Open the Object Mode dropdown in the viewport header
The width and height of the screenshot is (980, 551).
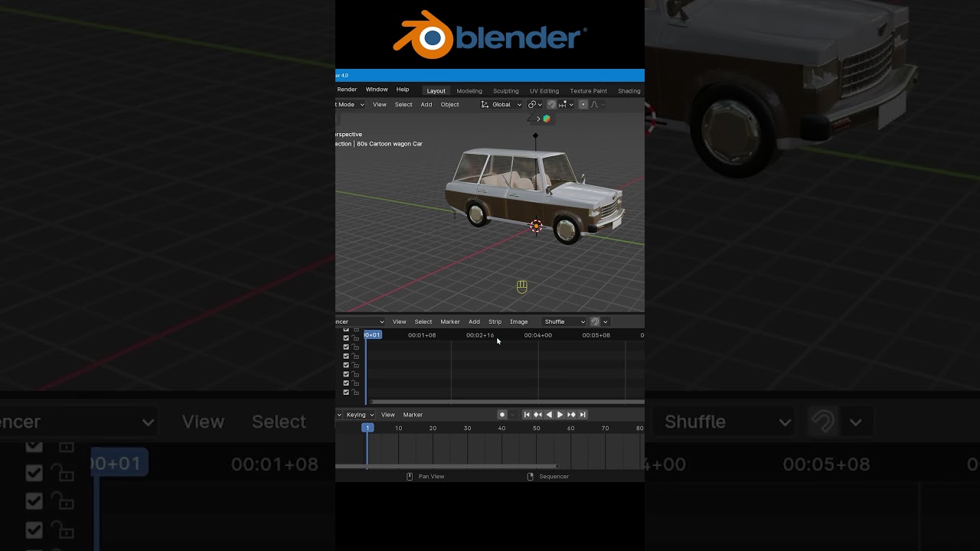pyautogui.click(x=351, y=105)
